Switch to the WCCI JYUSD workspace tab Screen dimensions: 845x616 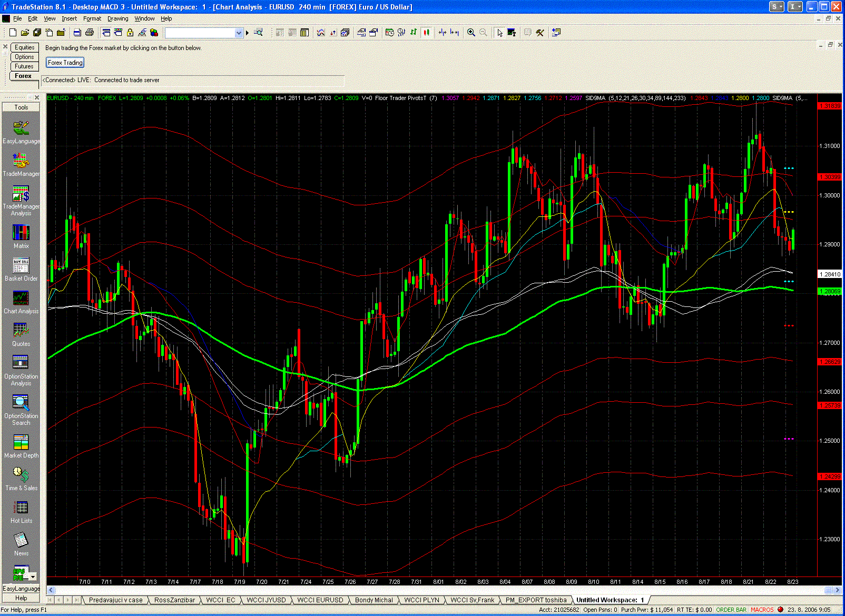tap(266, 600)
